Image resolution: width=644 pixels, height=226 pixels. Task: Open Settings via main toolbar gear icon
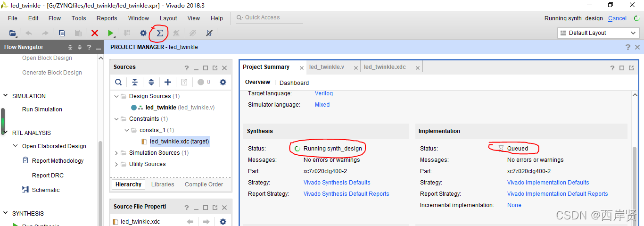(143, 33)
